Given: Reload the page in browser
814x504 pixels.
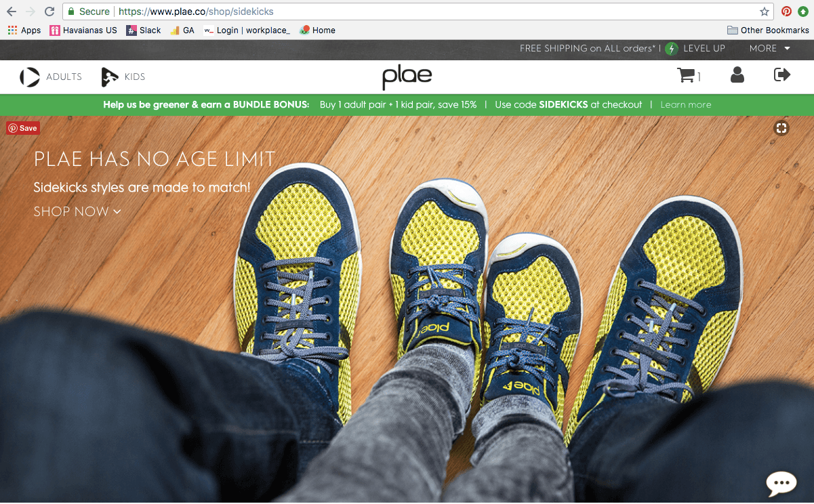Looking at the screenshot, I should pos(49,12).
